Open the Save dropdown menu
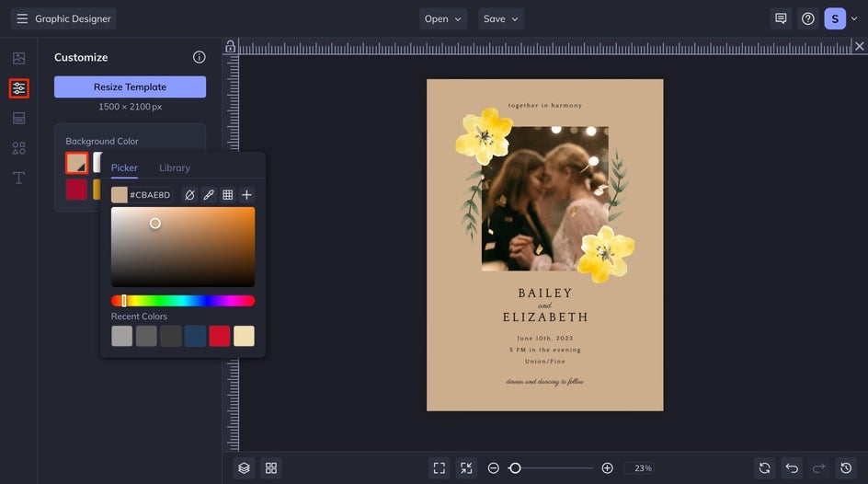This screenshot has height=484, width=868. pos(501,18)
